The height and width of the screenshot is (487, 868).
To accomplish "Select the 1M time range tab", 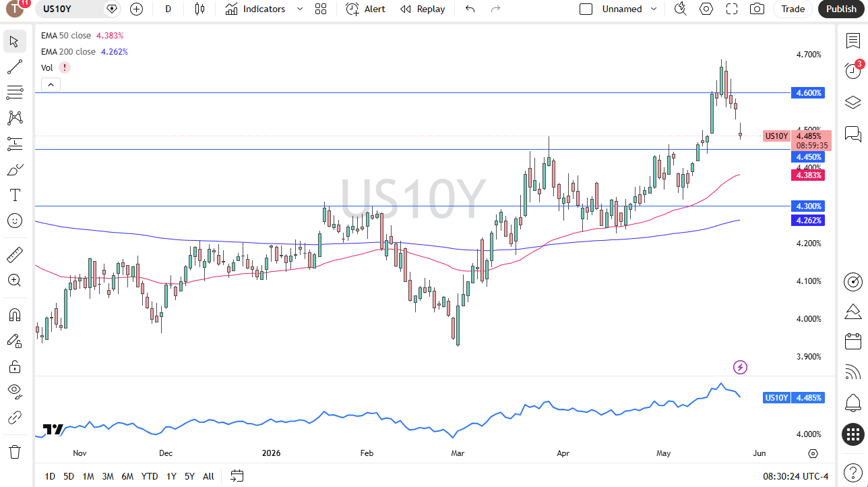I will 88,476.
